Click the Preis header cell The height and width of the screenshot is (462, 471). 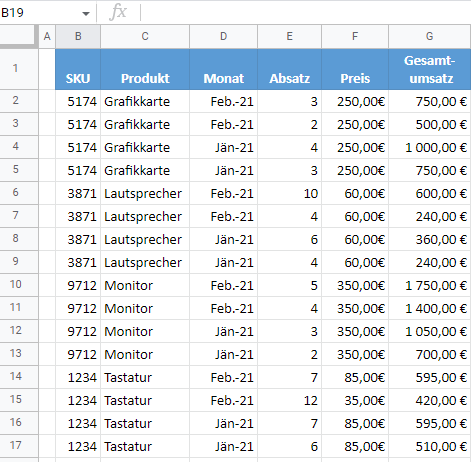pyautogui.click(x=355, y=69)
